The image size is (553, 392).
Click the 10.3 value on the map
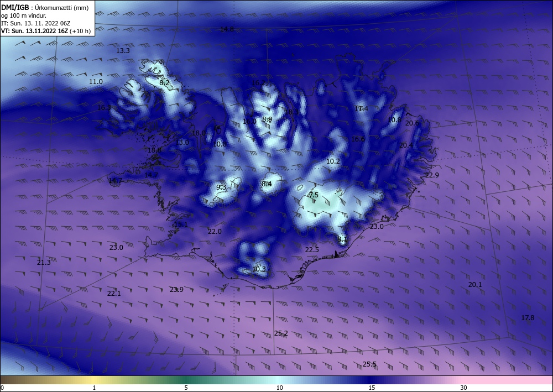(x=259, y=269)
